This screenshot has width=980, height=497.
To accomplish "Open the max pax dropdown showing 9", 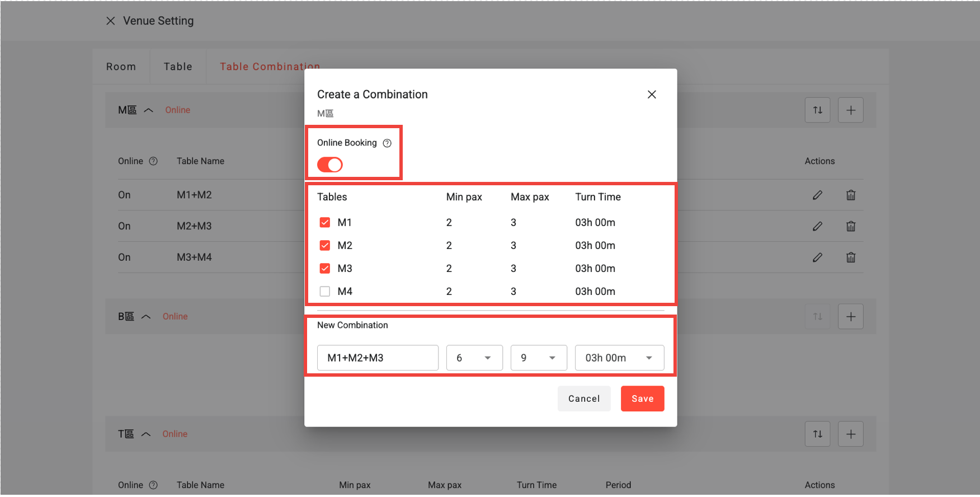I will pyautogui.click(x=538, y=358).
